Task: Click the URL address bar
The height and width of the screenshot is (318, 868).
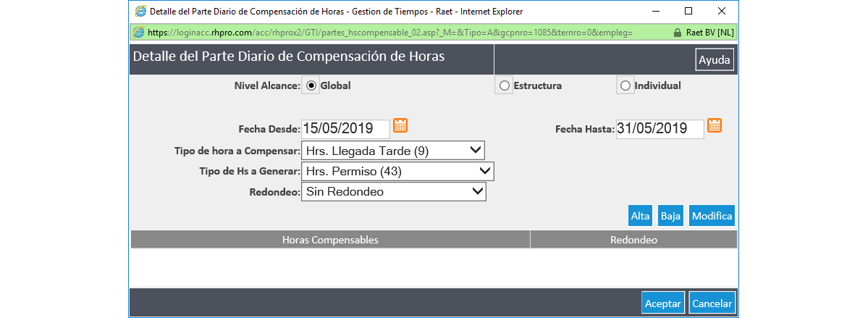Action: [x=390, y=33]
